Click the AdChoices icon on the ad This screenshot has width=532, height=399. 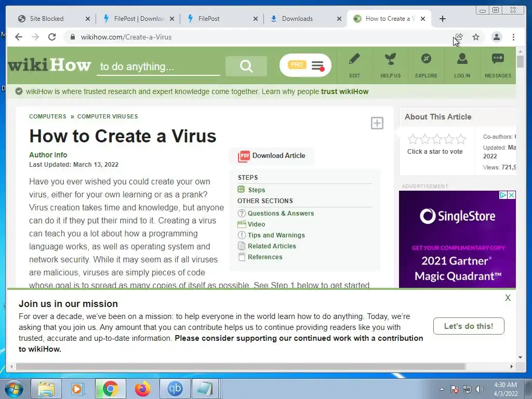point(503,195)
